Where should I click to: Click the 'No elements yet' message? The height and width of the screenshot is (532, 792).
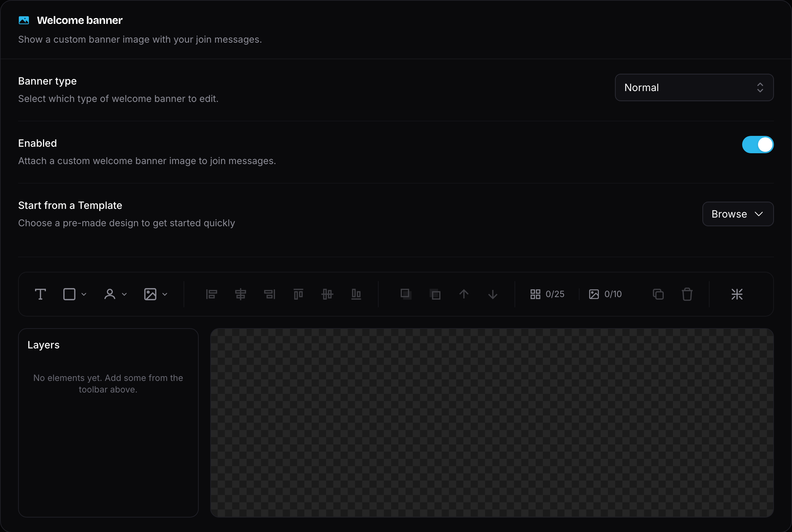(x=108, y=384)
